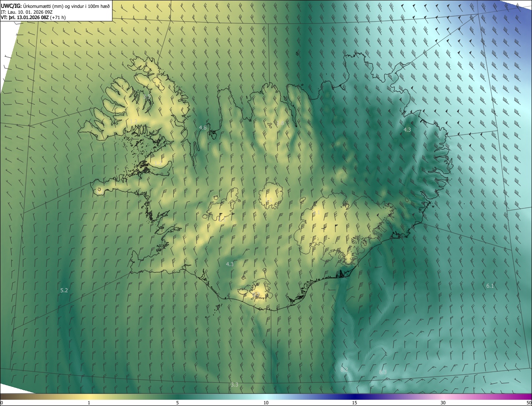Screen dimensions: 532x406
Task: Click the colorbar tick label 0
Action: [2, 403]
